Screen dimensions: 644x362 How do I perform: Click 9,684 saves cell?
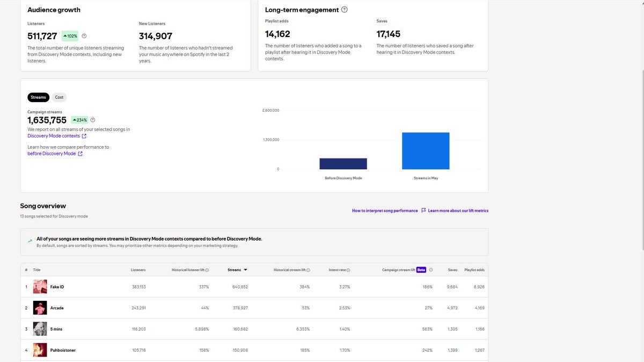(452, 287)
